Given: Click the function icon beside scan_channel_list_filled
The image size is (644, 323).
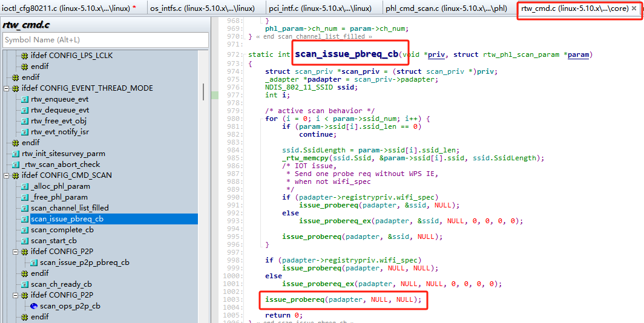Looking at the screenshot, I should click(25, 208).
